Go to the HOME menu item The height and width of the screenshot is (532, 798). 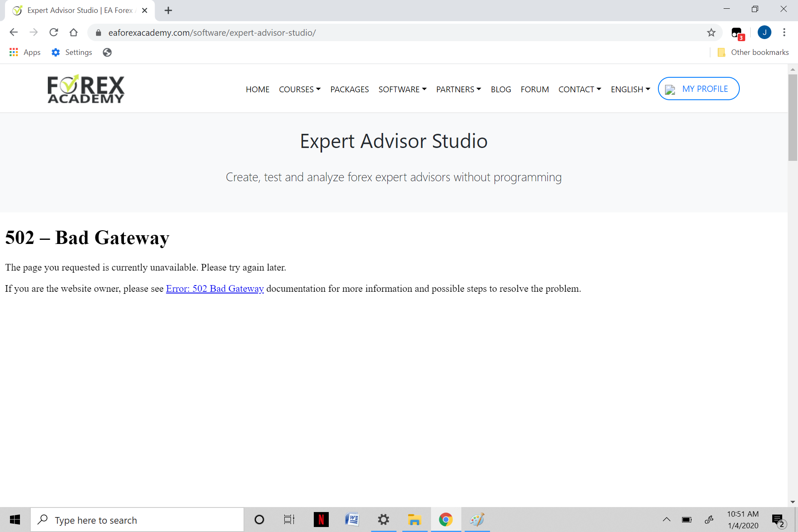[257, 89]
